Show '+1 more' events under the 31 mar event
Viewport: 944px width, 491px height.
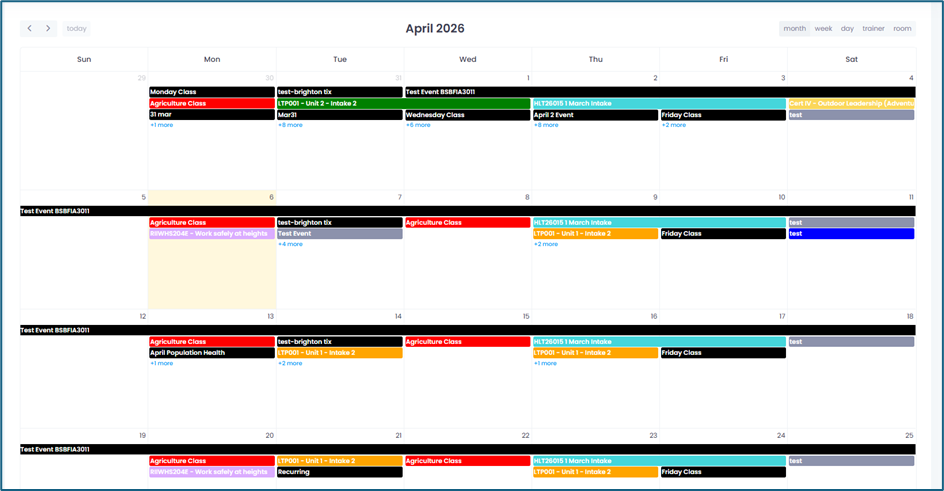162,125
